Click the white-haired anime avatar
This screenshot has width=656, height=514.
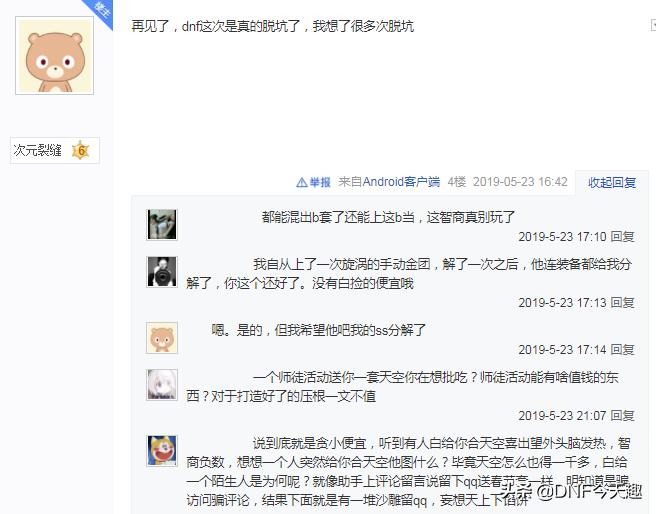point(162,385)
